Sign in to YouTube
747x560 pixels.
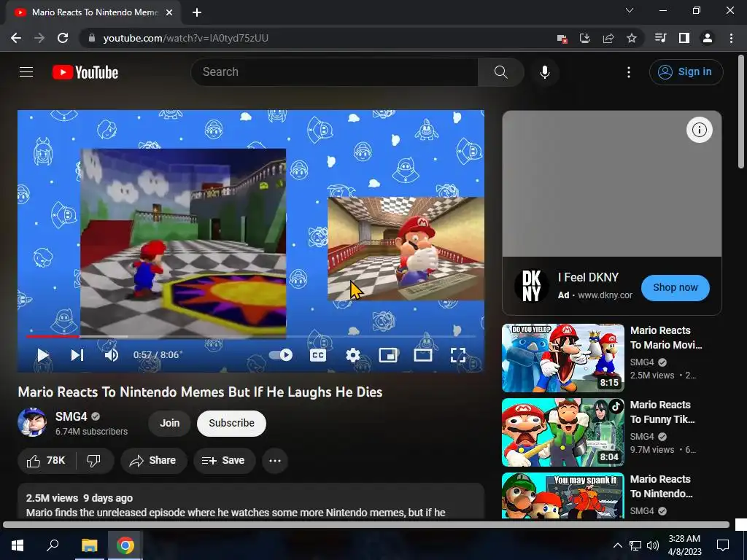(686, 72)
